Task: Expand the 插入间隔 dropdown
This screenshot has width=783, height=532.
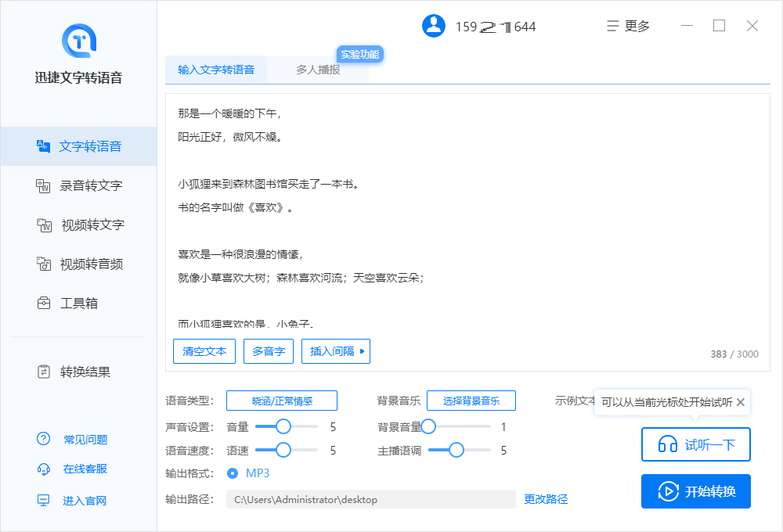Action: coord(336,351)
